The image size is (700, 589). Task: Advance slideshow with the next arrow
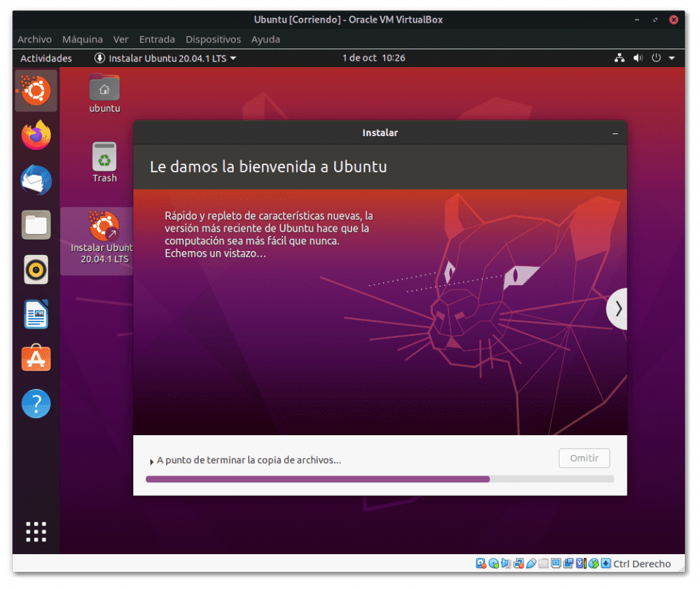618,309
